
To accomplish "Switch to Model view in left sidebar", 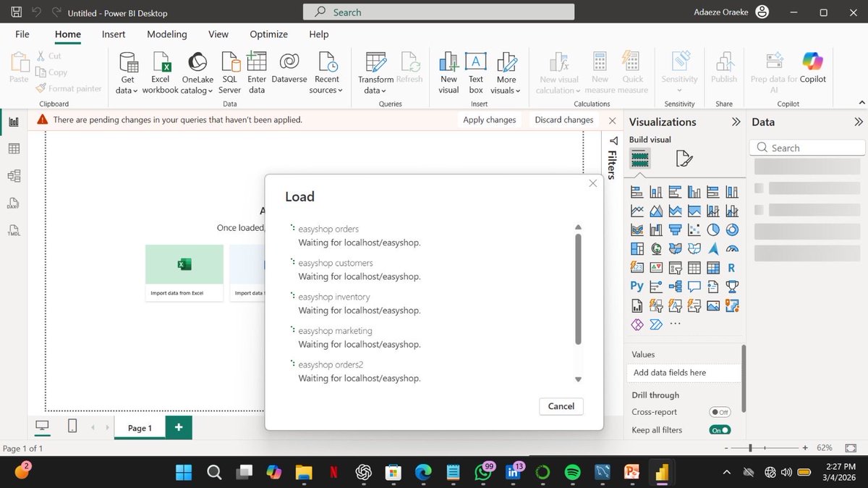I will click(14, 175).
